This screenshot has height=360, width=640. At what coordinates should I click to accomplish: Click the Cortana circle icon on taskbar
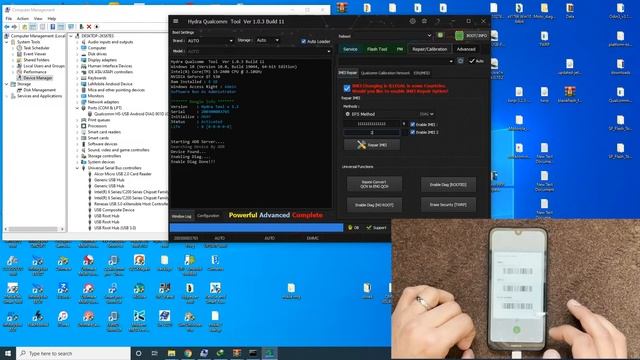pos(138,353)
